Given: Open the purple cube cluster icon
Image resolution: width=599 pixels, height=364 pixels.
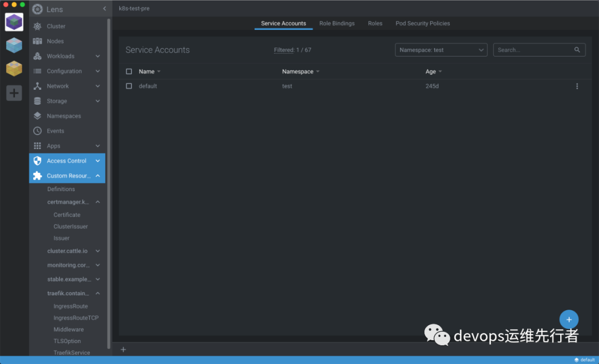Looking at the screenshot, I should [14, 22].
